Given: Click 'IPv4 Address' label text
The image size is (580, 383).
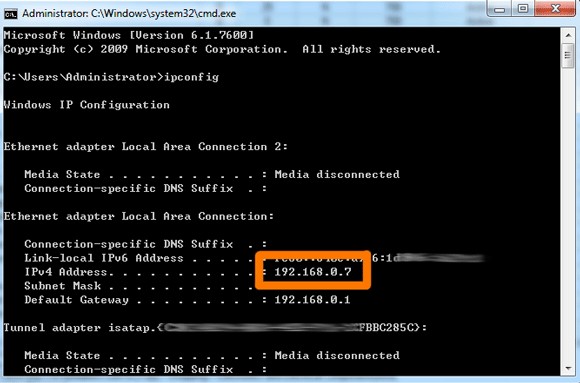Looking at the screenshot, I should point(66,272).
